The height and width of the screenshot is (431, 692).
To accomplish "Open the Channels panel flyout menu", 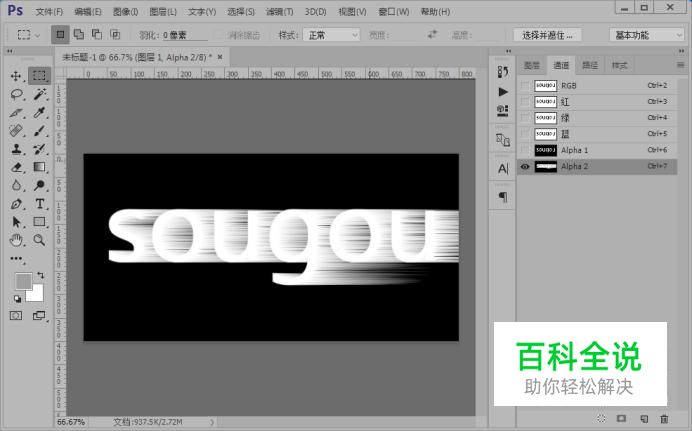I will tap(681, 65).
